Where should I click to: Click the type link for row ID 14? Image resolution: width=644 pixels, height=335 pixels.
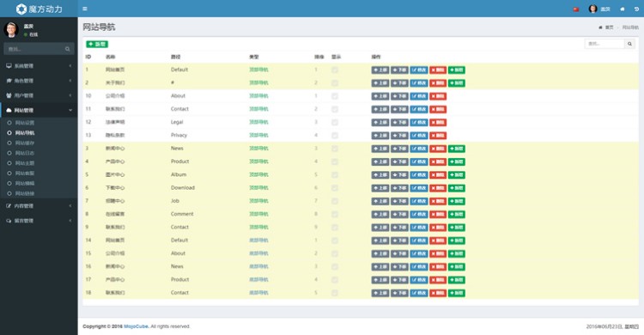click(x=258, y=241)
